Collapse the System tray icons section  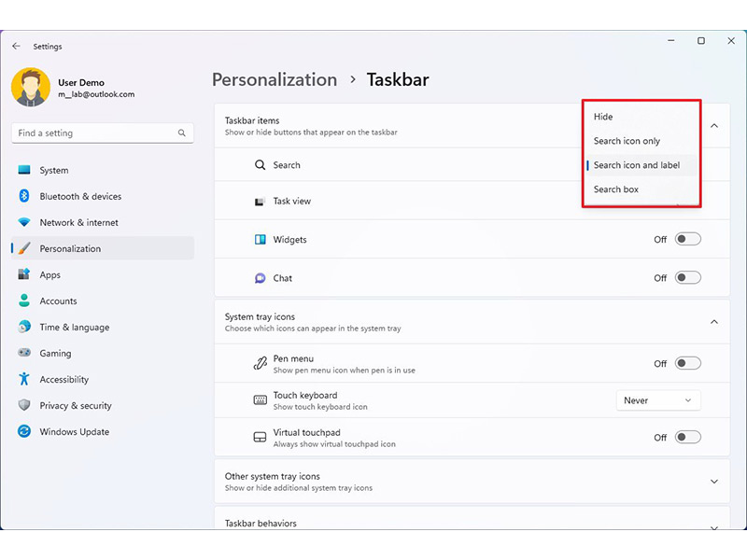(x=714, y=322)
